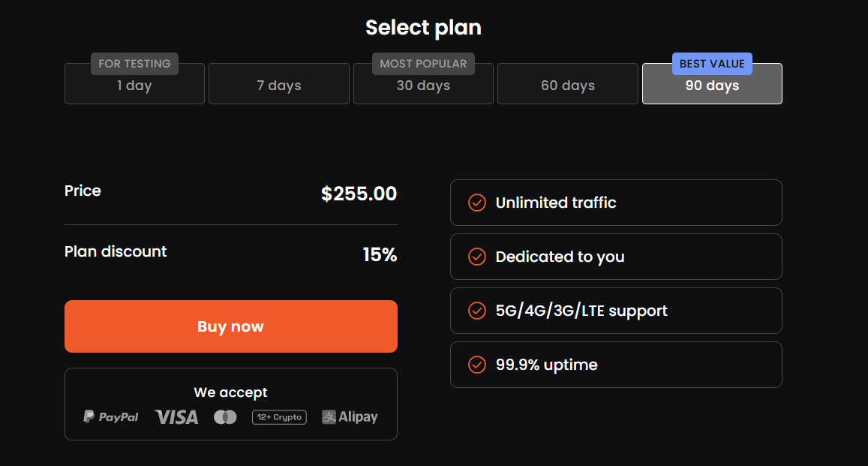Click the PayPal payment icon
868x466 pixels.
[x=111, y=416]
